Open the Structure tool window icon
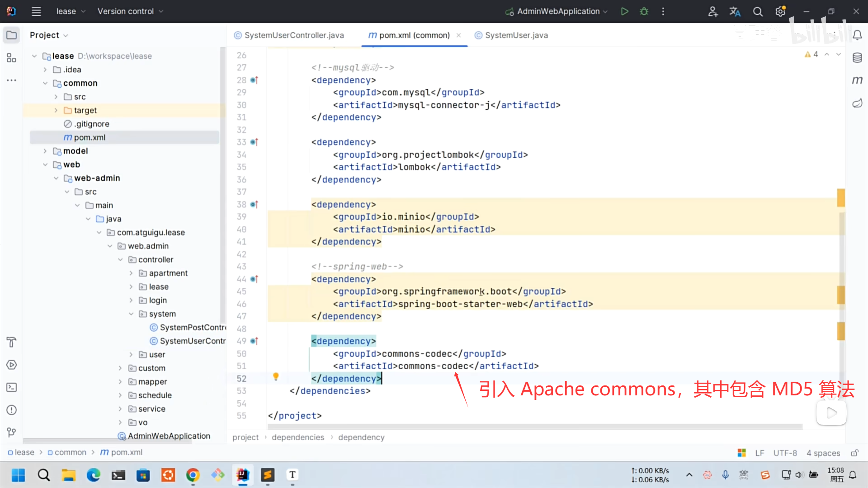 [x=11, y=58]
